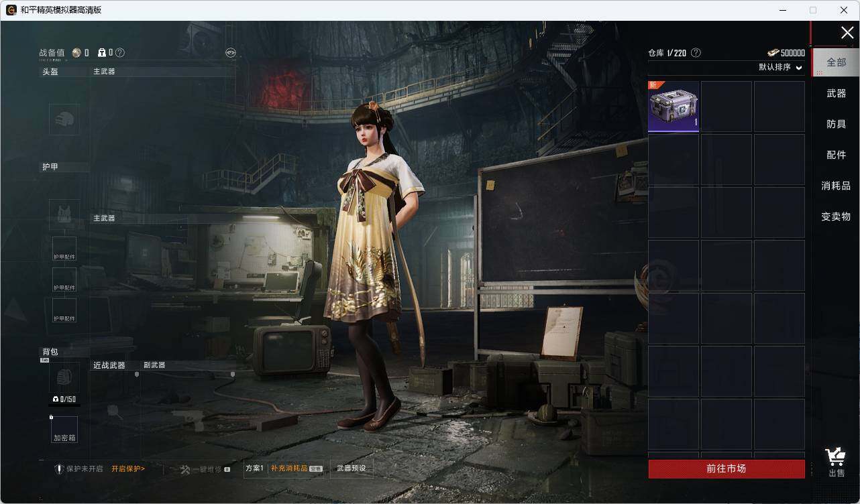Screen dimensions: 860x504
Task: Select the first 护甲配件 attachment slot
Action: click(64, 249)
